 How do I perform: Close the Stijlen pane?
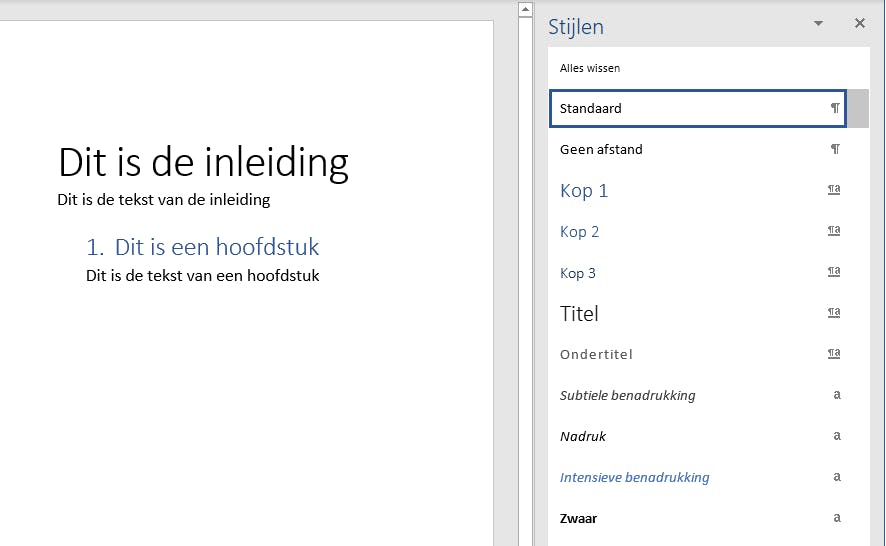pos(859,24)
